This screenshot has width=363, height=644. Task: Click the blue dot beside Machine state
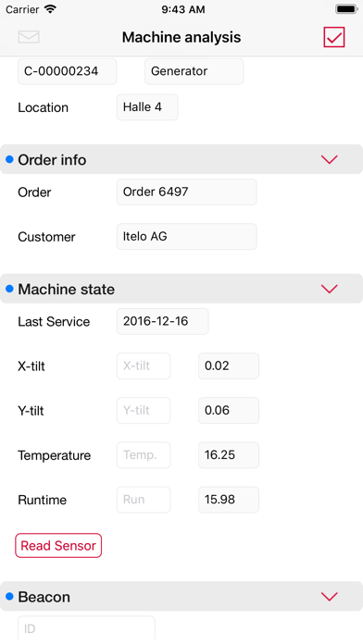pos(9,289)
